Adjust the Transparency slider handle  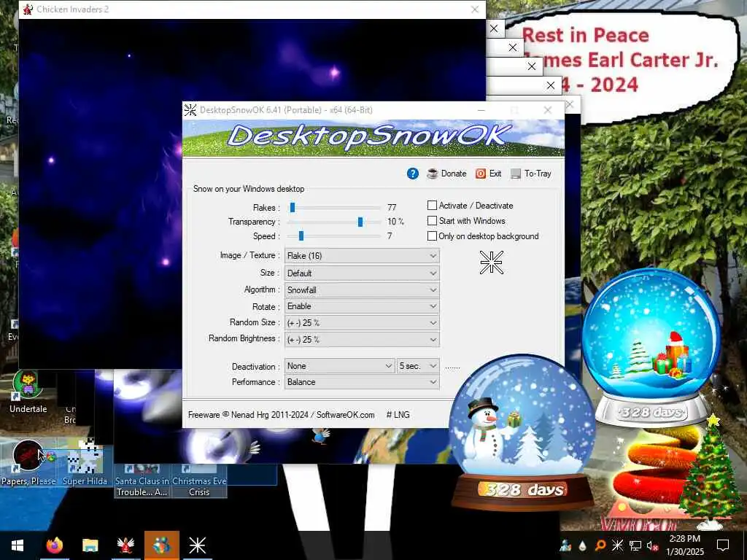(360, 222)
